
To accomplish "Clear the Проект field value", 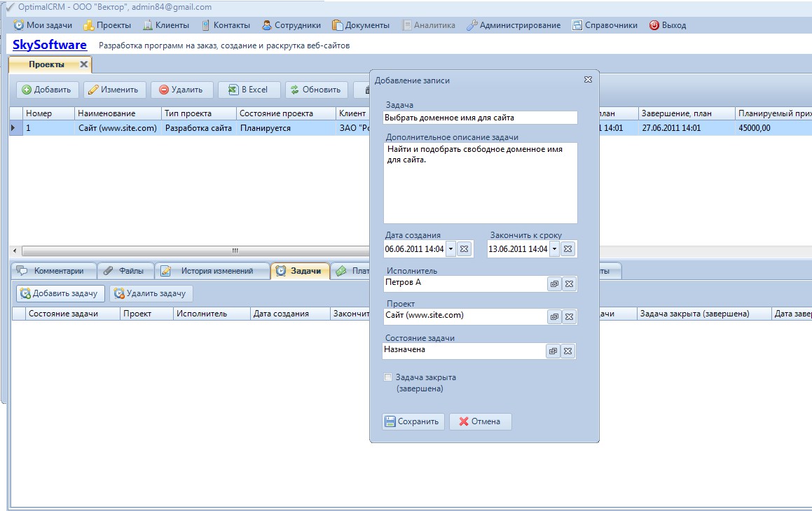I will (x=569, y=317).
